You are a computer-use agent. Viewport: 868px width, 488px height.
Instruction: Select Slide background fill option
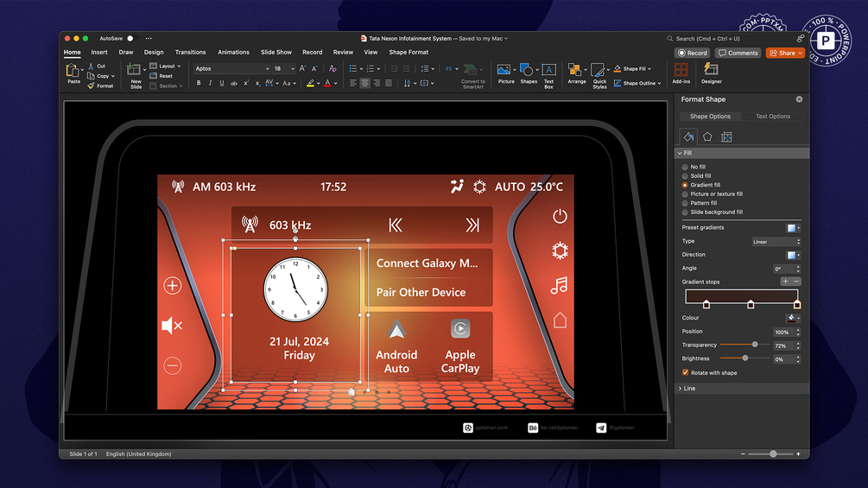[x=685, y=212]
